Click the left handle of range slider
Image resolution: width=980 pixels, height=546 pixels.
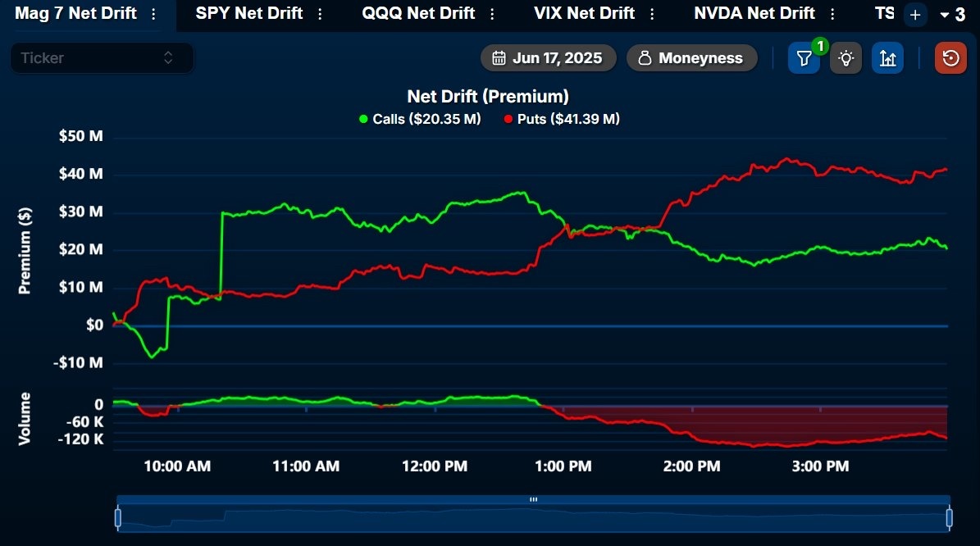[x=117, y=518]
